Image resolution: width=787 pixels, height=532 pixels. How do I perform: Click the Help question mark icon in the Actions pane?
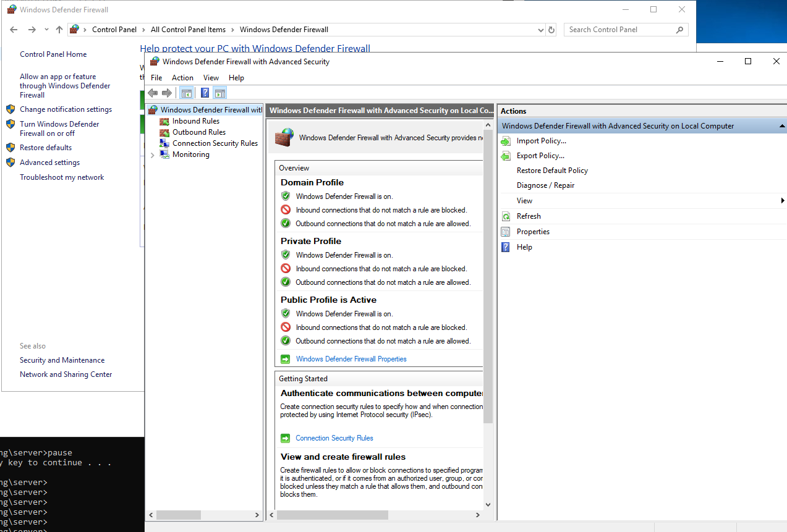[x=506, y=247]
